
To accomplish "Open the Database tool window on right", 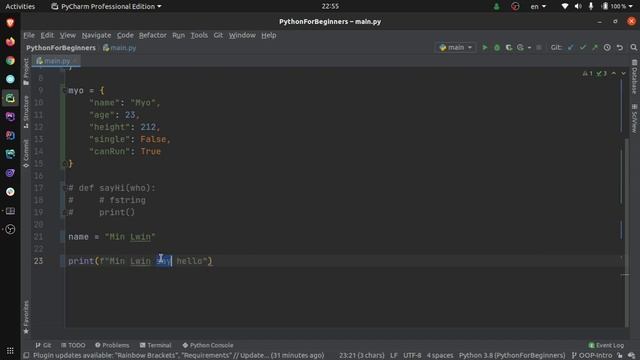I will (x=634, y=77).
